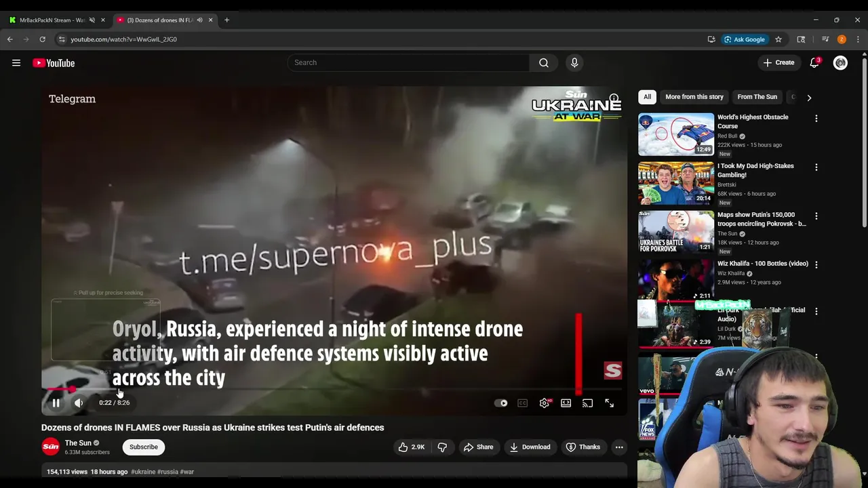Open more actions menu below the video
Image resolution: width=868 pixels, height=488 pixels.
coord(619,447)
